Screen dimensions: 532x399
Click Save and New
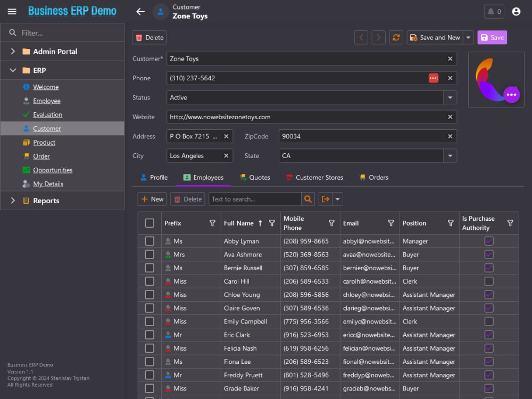(435, 37)
